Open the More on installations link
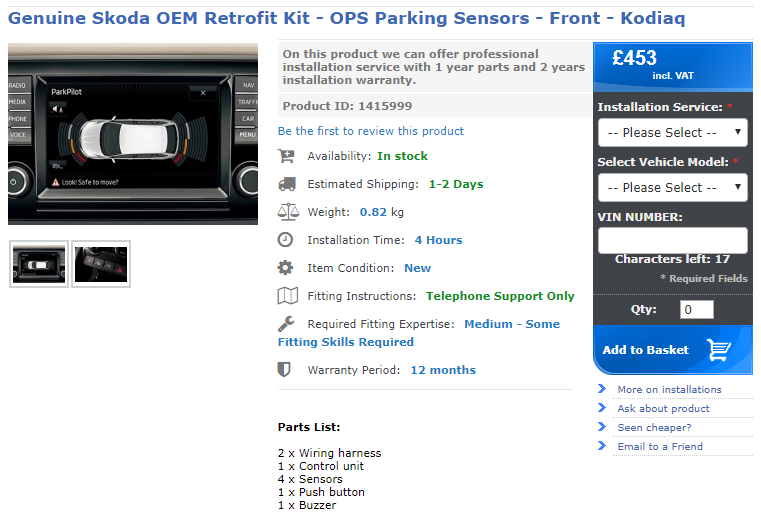 pyautogui.click(x=669, y=390)
